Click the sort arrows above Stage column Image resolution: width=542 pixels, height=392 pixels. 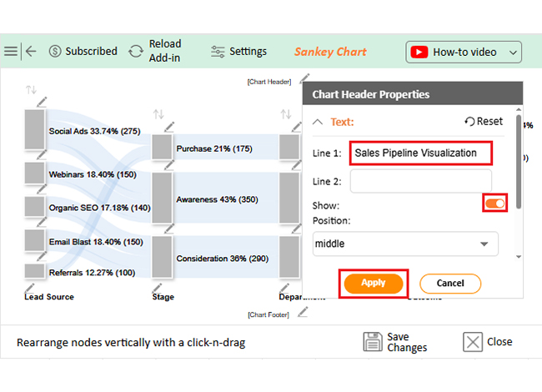158,114
